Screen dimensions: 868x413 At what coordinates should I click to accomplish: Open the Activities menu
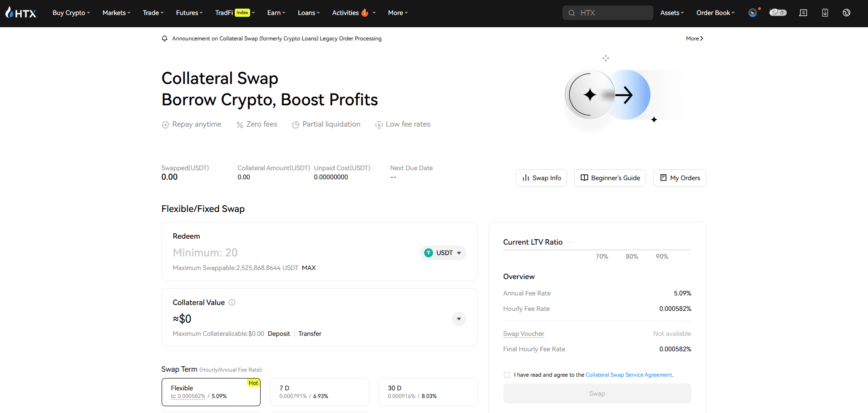pos(354,13)
